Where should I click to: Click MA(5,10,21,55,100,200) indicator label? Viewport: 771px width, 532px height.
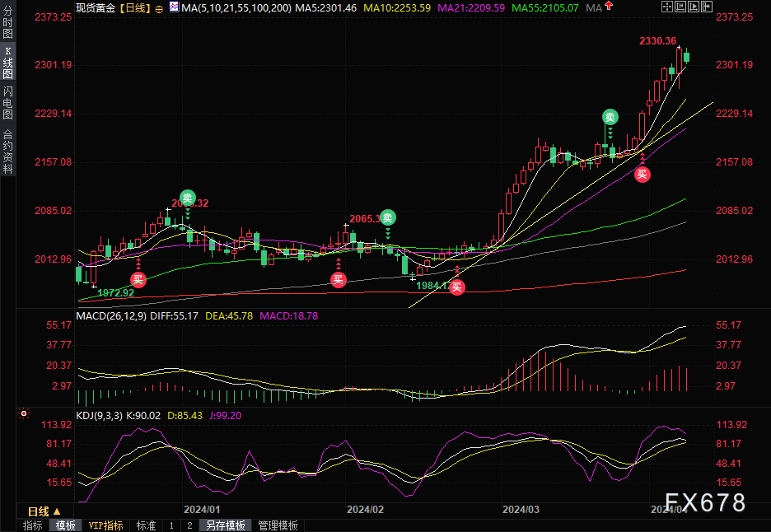(236, 8)
